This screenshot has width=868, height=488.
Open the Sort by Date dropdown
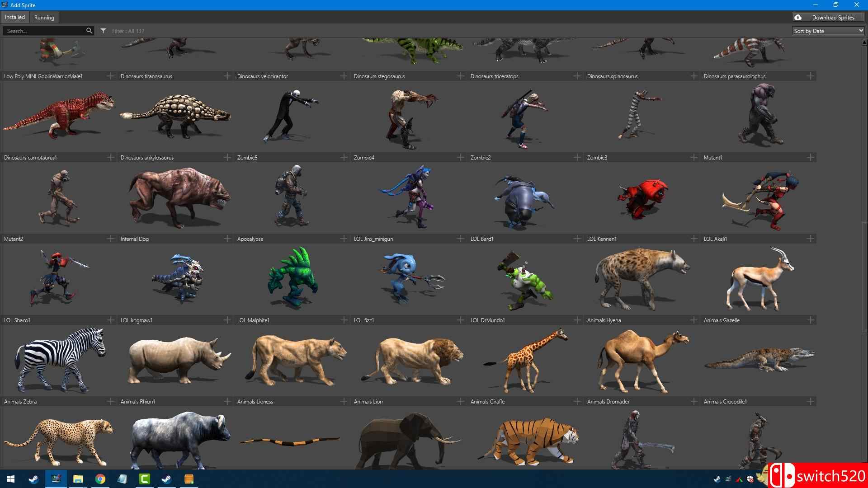point(828,31)
